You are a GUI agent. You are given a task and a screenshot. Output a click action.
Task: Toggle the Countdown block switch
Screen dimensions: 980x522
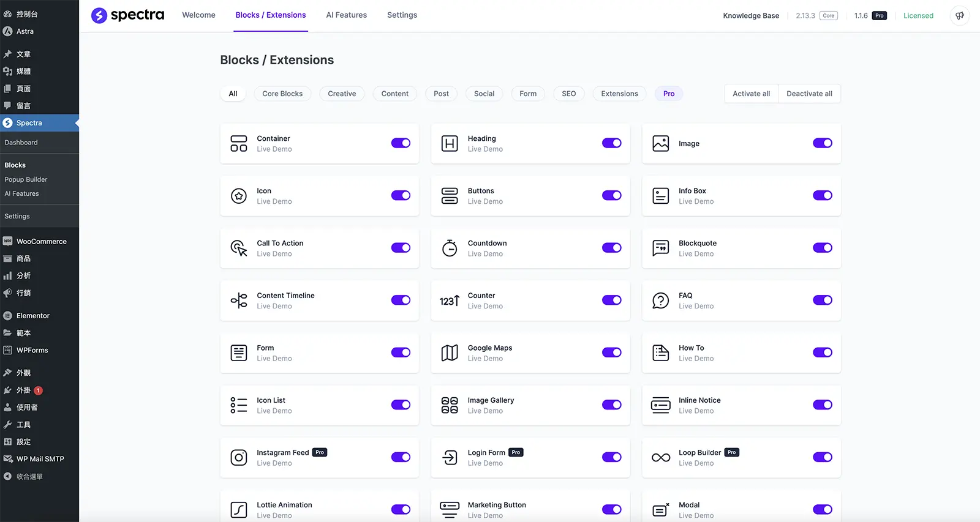coord(611,248)
